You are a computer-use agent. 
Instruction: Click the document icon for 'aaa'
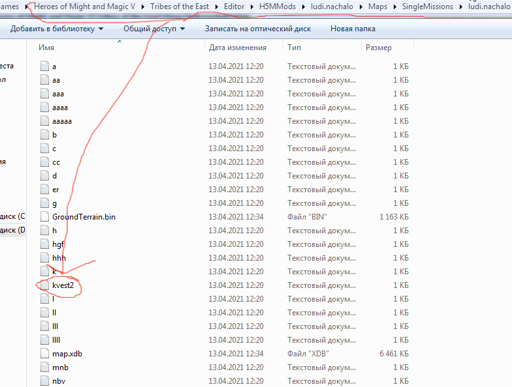click(x=44, y=93)
